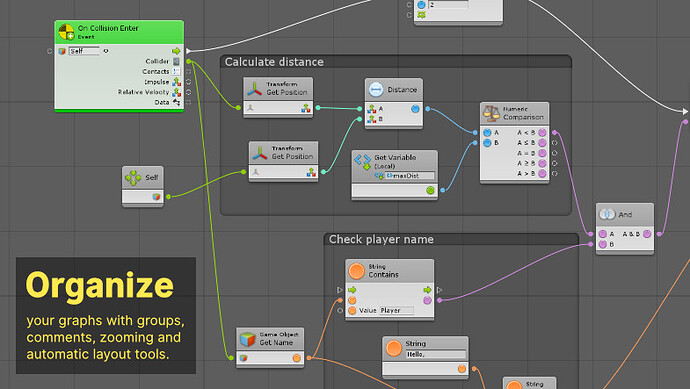This screenshot has width=690, height=389.
Task: Click the On Collision Enter node title
Action: (108, 28)
